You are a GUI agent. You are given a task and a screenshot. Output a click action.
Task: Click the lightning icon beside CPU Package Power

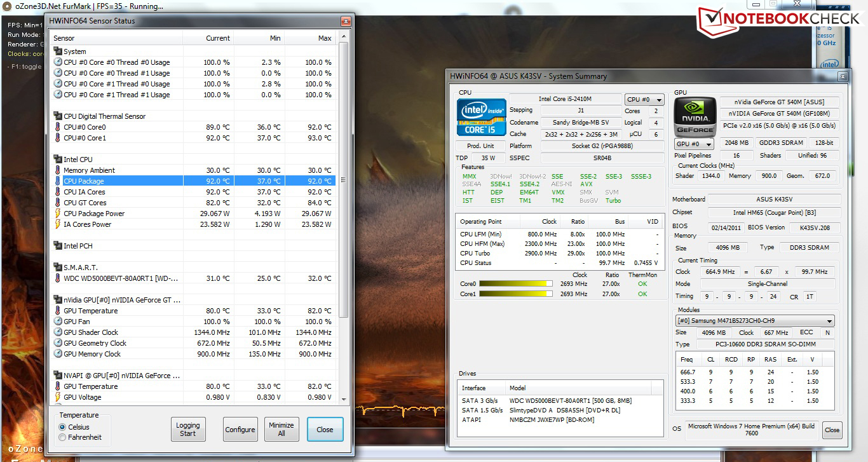pos(58,214)
